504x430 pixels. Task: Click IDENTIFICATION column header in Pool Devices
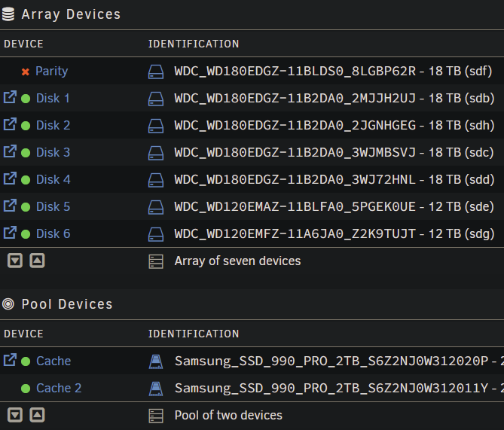tap(194, 334)
